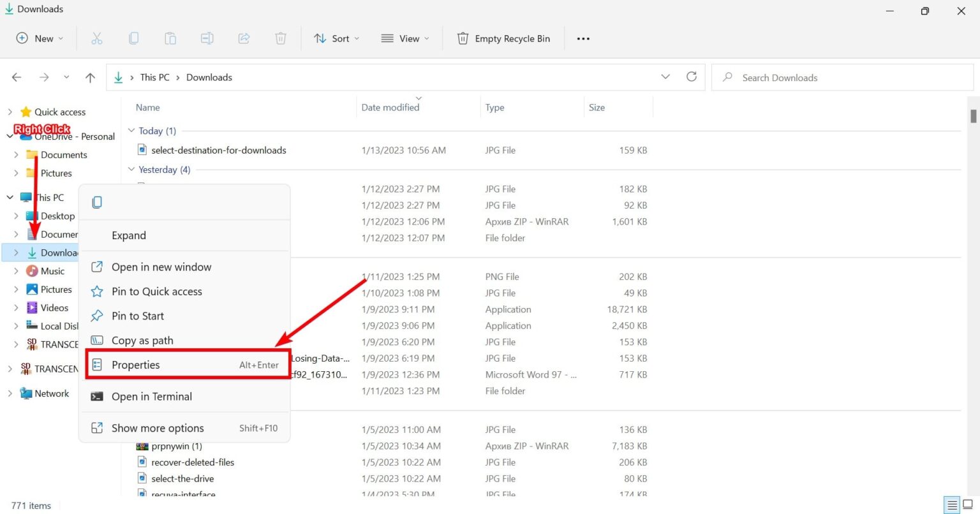Focus the Search Downloads field
The height and width of the screenshot is (514, 980).
point(842,77)
